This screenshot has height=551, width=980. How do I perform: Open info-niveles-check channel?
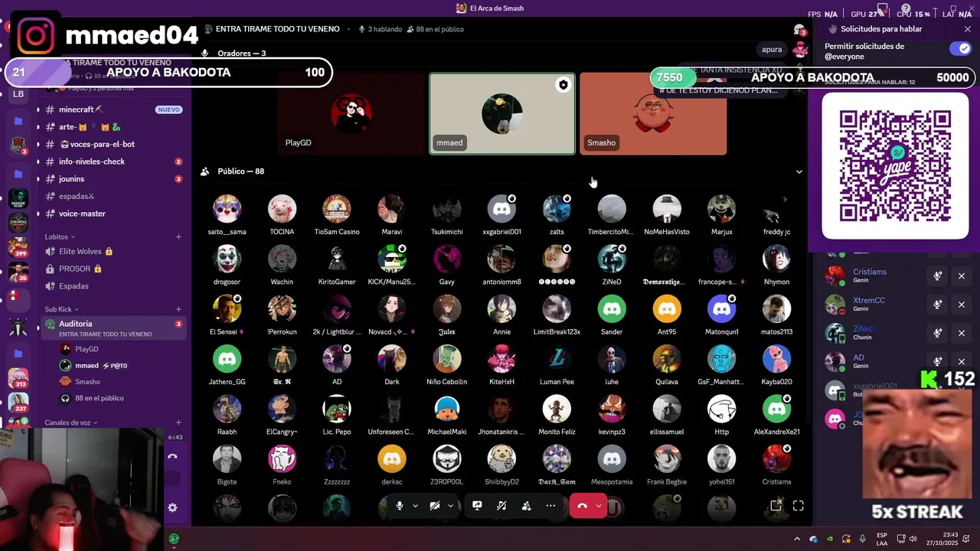113,161
